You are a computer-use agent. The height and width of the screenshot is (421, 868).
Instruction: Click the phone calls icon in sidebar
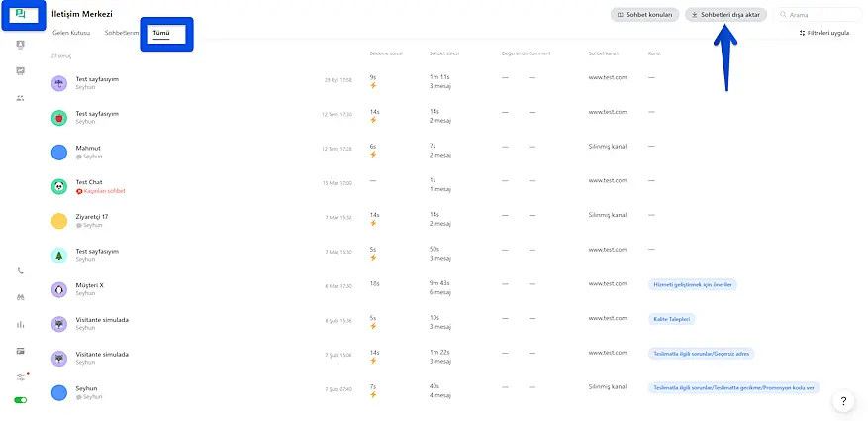click(21, 270)
